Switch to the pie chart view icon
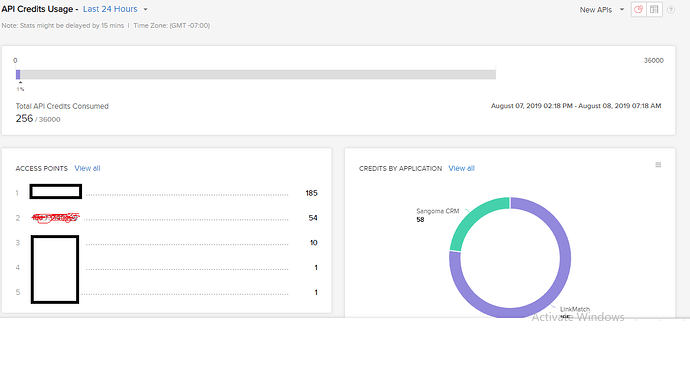 pyautogui.click(x=639, y=9)
